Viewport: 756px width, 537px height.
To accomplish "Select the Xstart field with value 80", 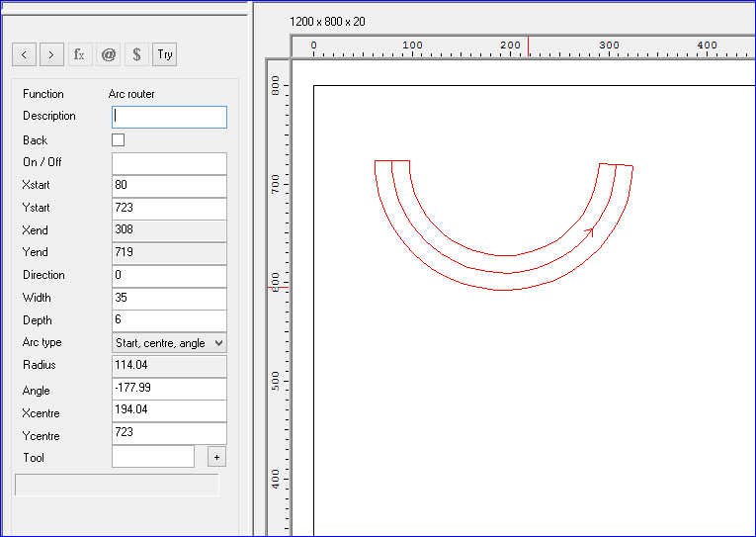I will (x=169, y=186).
